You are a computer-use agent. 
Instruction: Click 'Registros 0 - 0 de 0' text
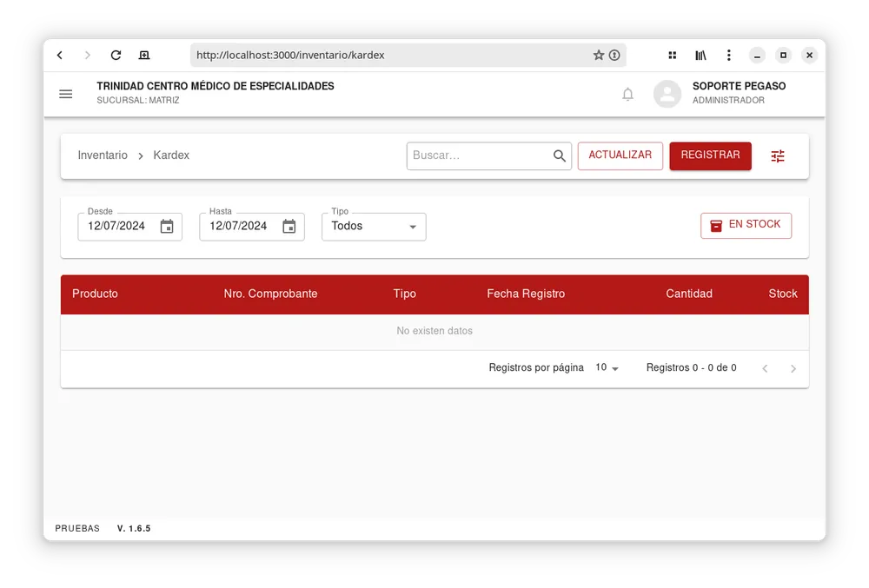click(691, 367)
